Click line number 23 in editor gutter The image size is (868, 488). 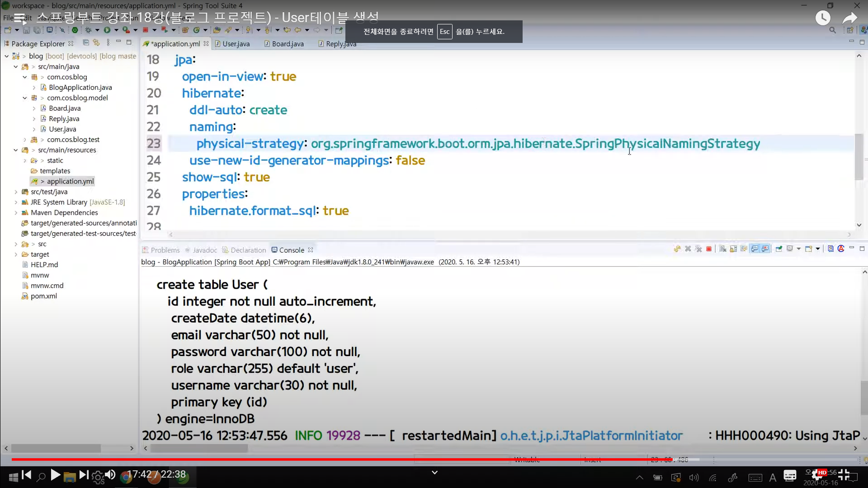click(x=153, y=144)
